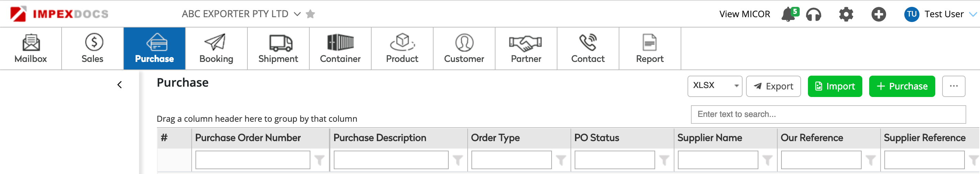
Task: Go to the Shipment truck icon
Action: tap(281, 43)
